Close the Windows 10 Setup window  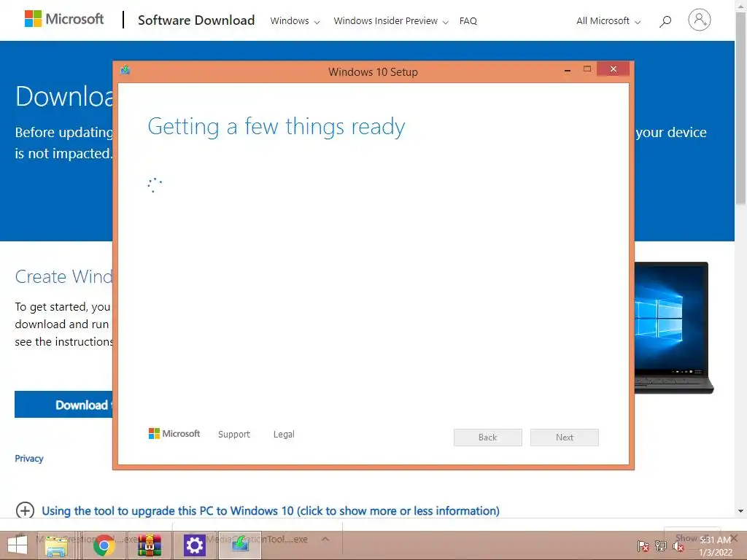click(x=613, y=69)
